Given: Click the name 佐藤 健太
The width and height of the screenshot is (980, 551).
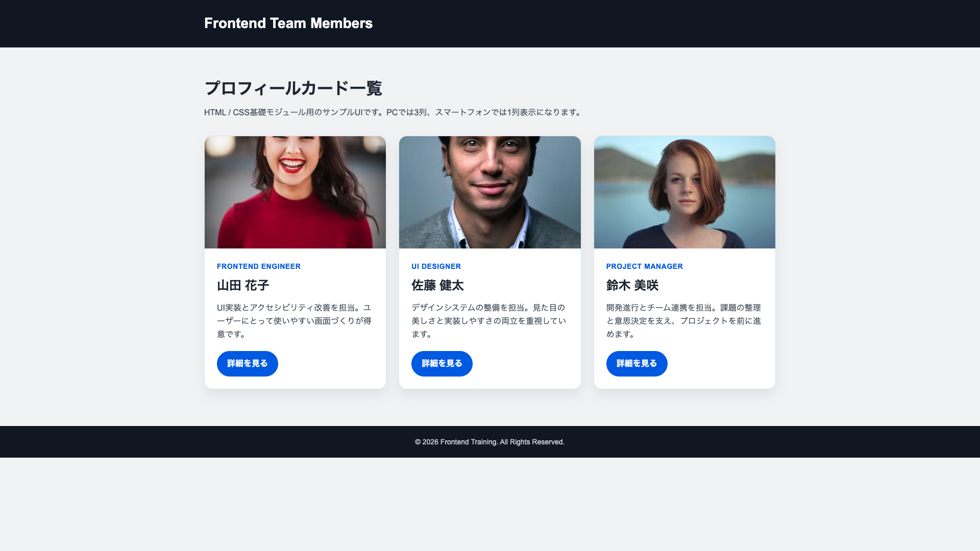Looking at the screenshot, I should click(437, 285).
